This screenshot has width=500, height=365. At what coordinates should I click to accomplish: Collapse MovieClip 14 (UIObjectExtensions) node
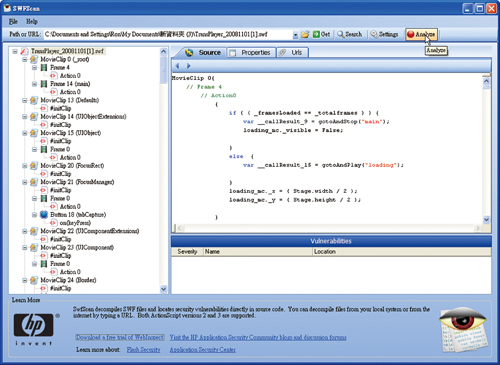25,117
